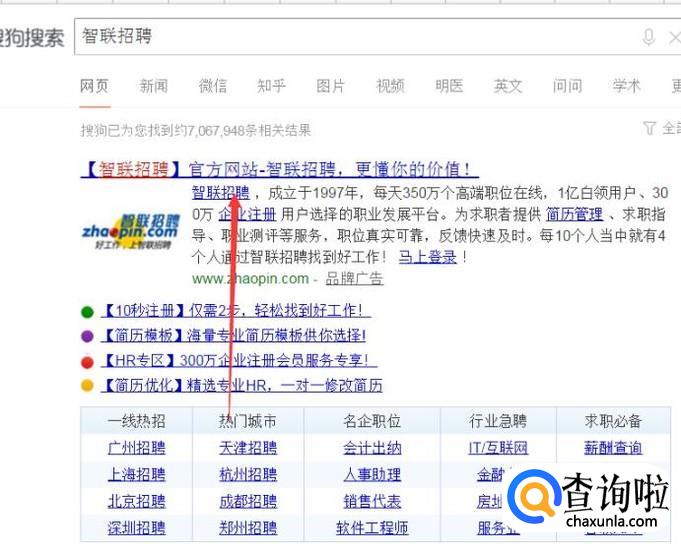Switch to the 新闻 tab
Screen dimensions: 681x552
pos(154,86)
